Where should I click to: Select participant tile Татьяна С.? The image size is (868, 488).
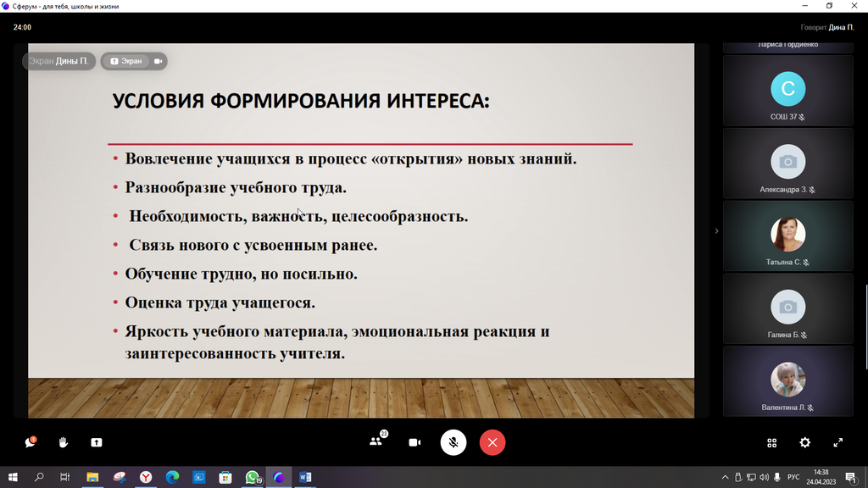(x=787, y=236)
